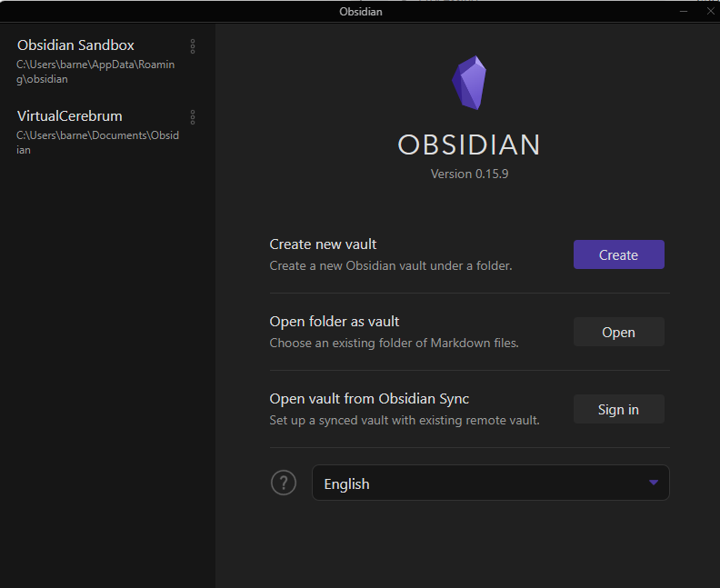Viewport: 720px width, 588px height.
Task: Click 'Create a new Obsidian vault under a folder' text
Action: tap(391, 265)
